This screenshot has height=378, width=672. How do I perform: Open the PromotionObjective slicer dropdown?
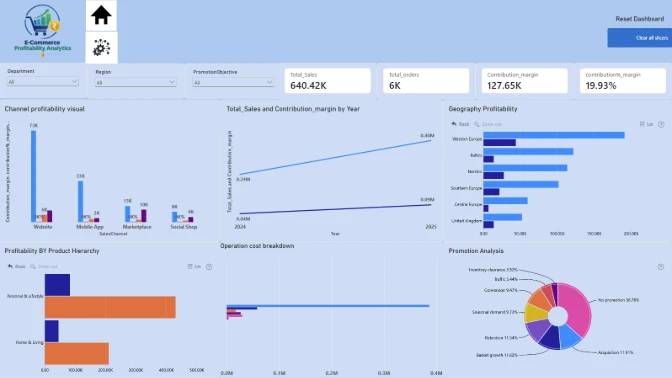(233, 82)
